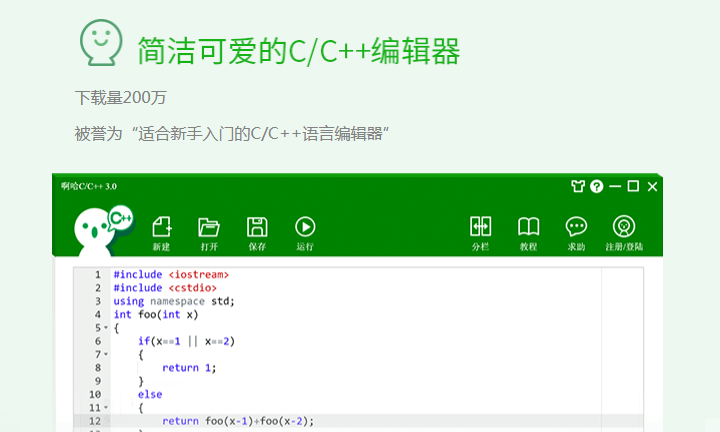This screenshot has height=432, width=720.
Task: Click the 'return foo(x-1)+foo(x-2);' line
Action: (x=238, y=421)
